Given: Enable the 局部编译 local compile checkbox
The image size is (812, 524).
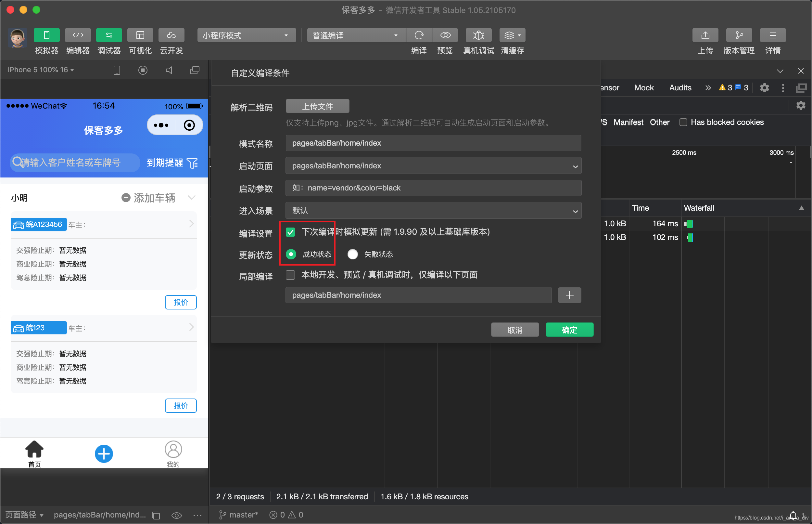Looking at the screenshot, I should pyautogui.click(x=290, y=275).
